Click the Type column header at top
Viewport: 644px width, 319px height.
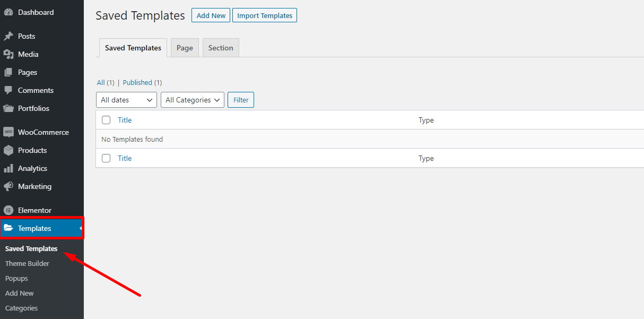pos(426,120)
